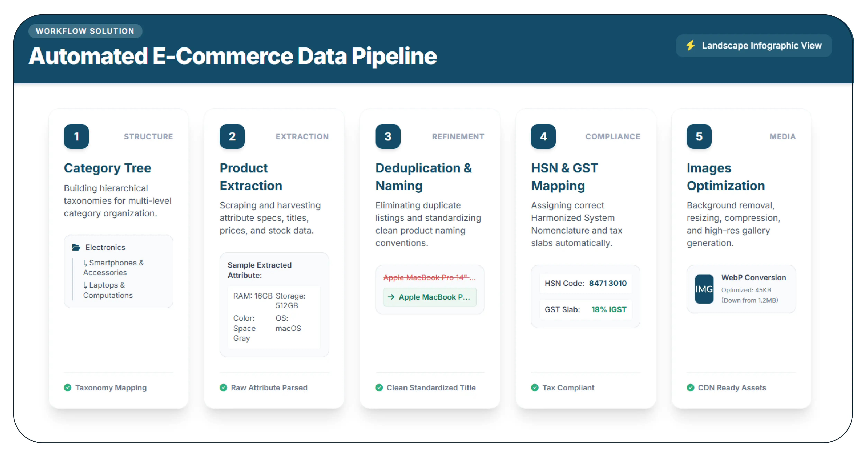This screenshot has height=457, width=868.
Task: Click the HSN Code value 8471 3010
Action: click(608, 283)
